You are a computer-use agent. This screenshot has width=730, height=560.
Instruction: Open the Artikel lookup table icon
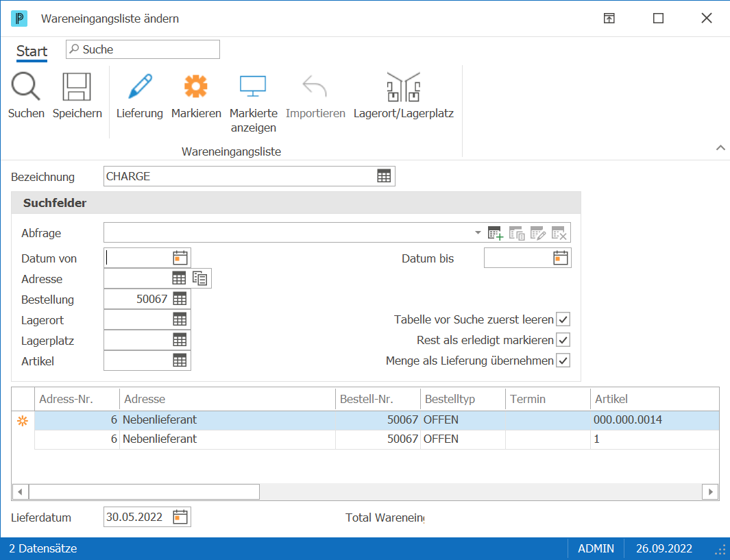(x=180, y=361)
